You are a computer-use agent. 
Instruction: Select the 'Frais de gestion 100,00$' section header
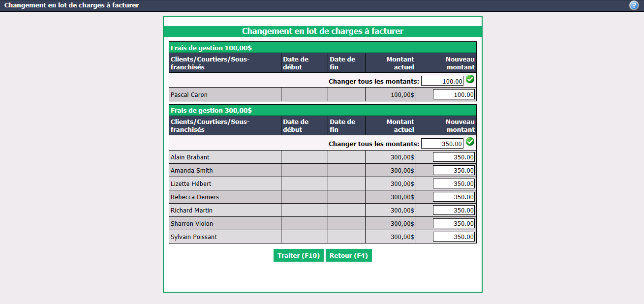[x=323, y=48]
